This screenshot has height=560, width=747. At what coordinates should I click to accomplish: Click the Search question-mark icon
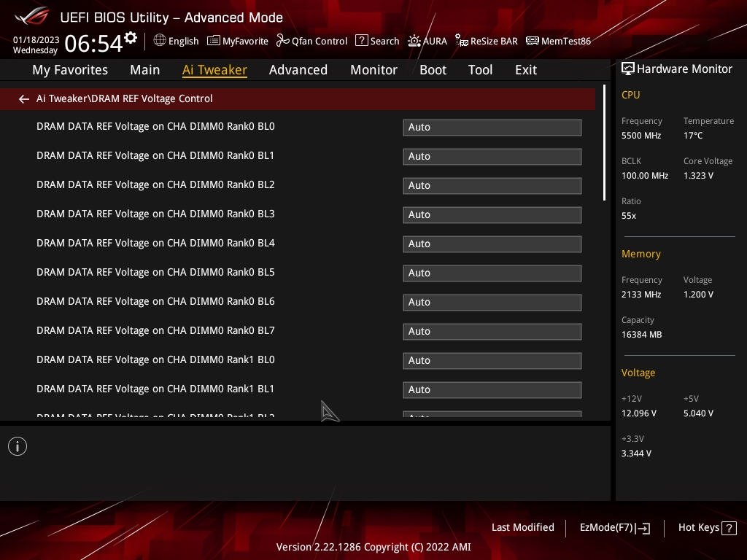(x=362, y=41)
